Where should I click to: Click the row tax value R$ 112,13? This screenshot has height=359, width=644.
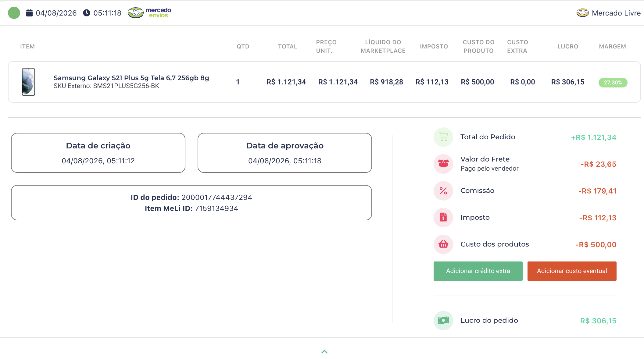pyautogui.click(x=432, y=82)
